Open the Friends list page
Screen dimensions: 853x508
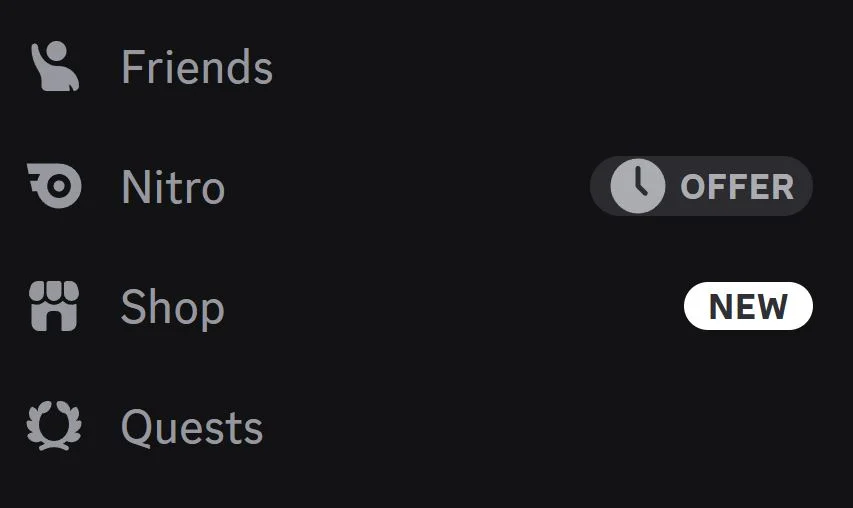click(196, 68)
